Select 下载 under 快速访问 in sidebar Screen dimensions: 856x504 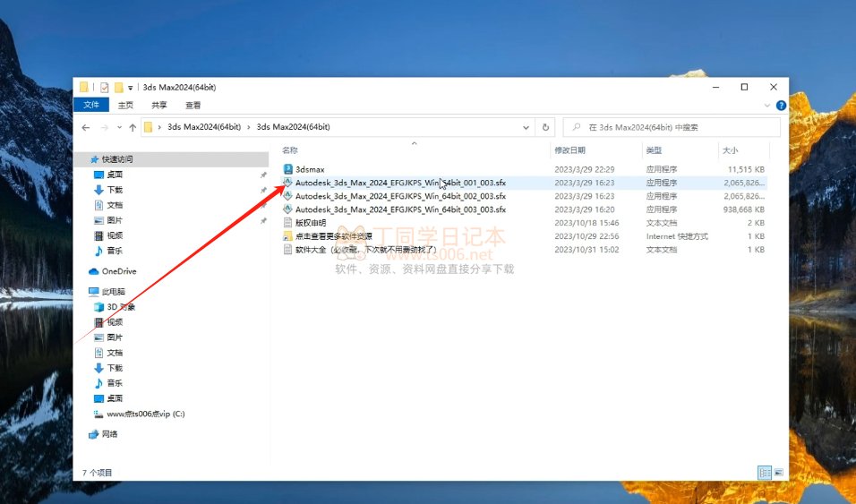pyautogui.click(x=115, y=190)
